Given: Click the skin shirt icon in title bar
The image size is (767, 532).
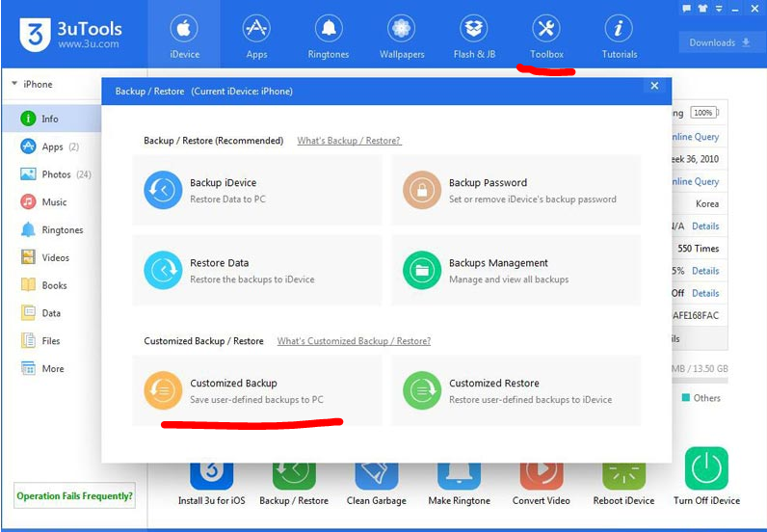Looking at the screenshot, I should [702, 9].
